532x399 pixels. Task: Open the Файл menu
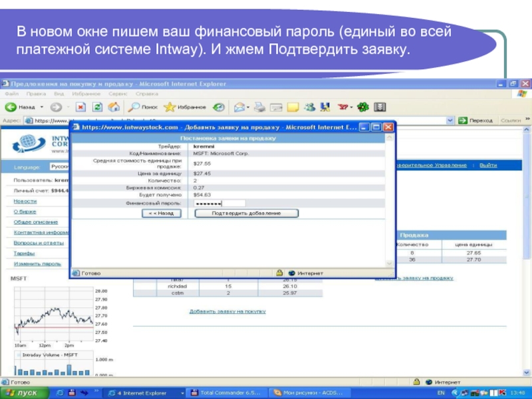click(12, 94)
